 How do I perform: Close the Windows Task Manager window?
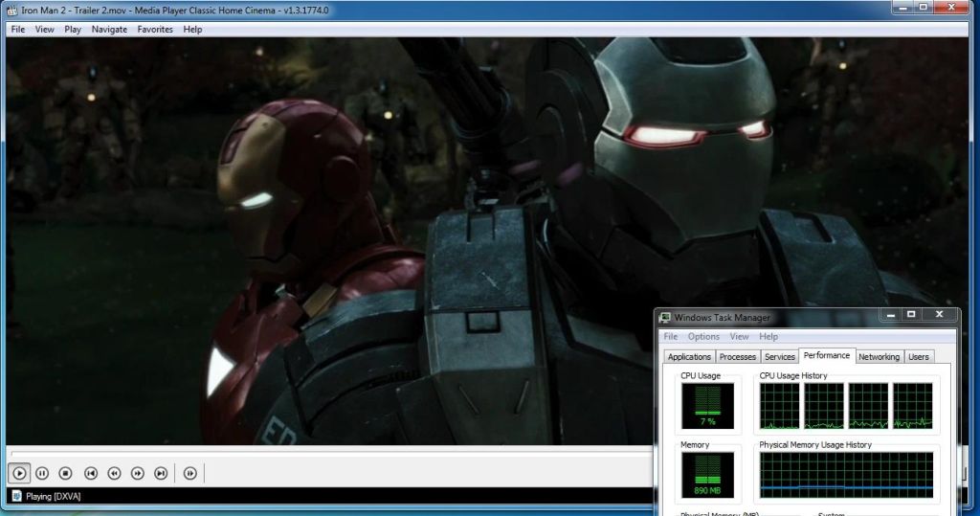click(x=939, y=315)
